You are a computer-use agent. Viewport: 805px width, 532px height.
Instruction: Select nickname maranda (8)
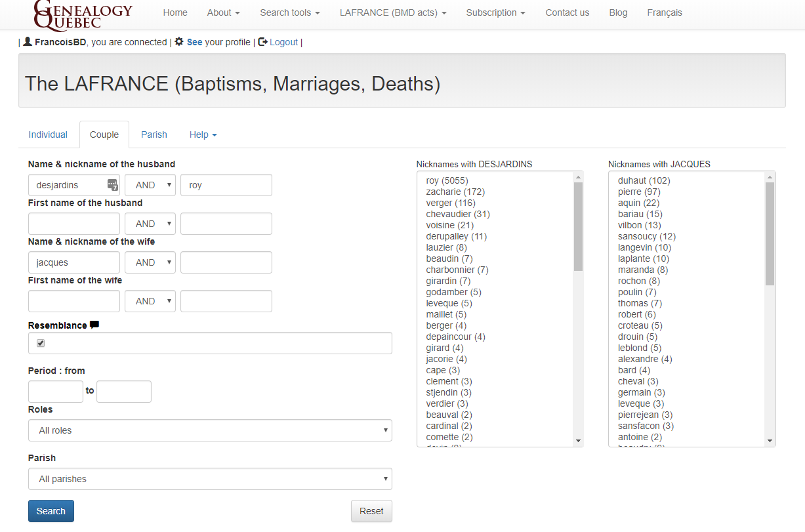643,270
